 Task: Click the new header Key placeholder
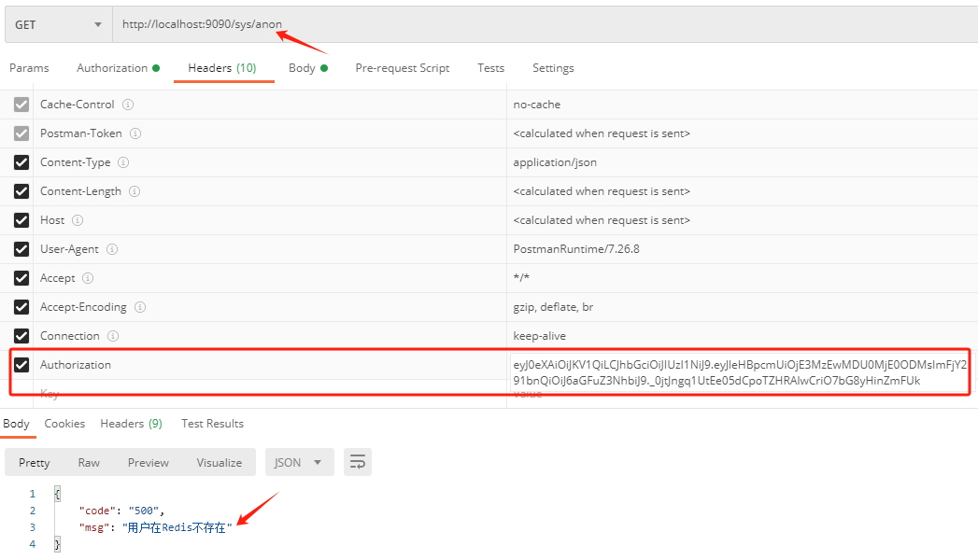pyautogui.click(x=50, y=394)
